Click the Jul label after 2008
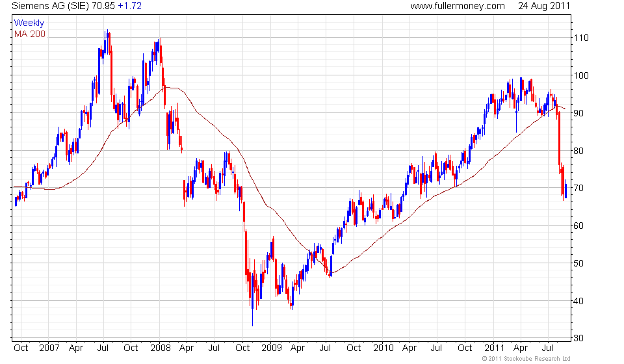 [x=214, y=348]
